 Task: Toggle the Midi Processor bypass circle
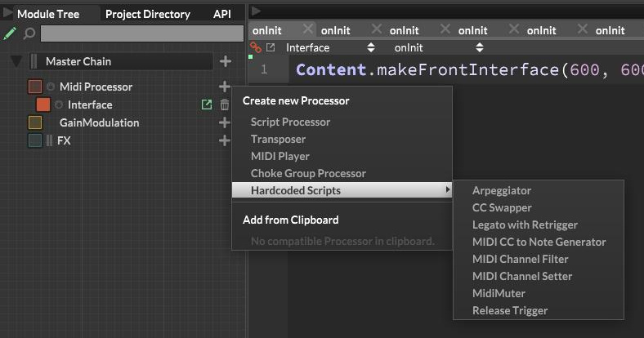tap(51, 87)
